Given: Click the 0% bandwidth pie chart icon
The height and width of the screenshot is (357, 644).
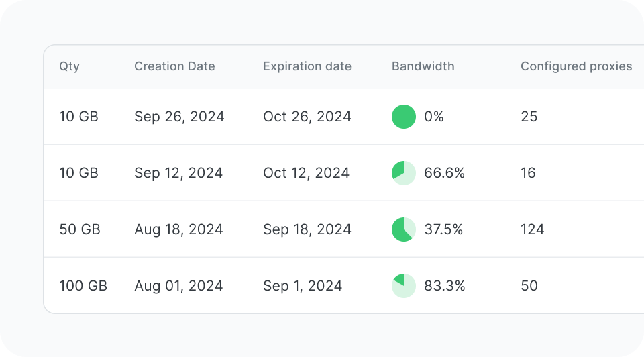Looking at the screenshot, I should 404,117.
